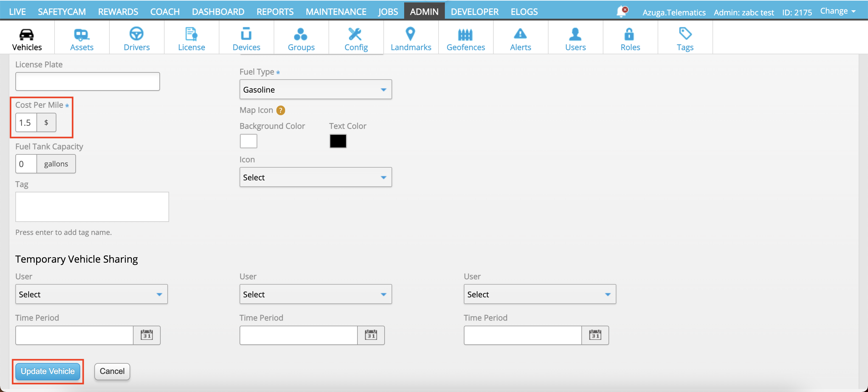Click the notification bell icon
This screenshot has height=392, width=868.
coord(621,12)
